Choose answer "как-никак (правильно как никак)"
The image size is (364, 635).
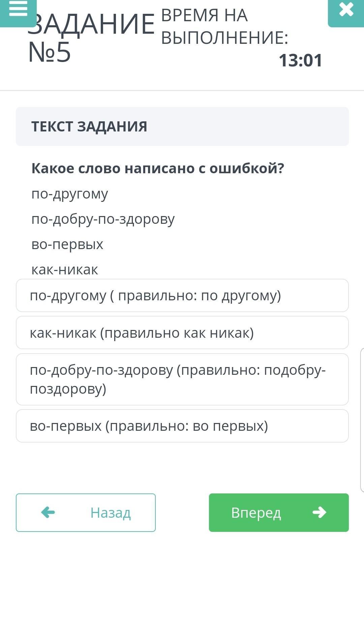[182, 333]
